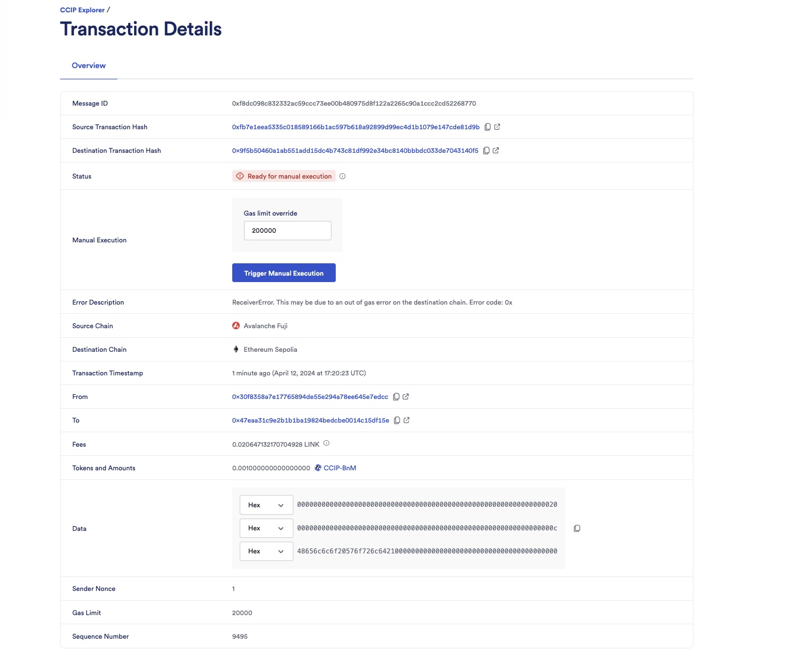Go back to CCIP Explorer breadcrumb
Screen dimensions: 812x658
(82, 10)
